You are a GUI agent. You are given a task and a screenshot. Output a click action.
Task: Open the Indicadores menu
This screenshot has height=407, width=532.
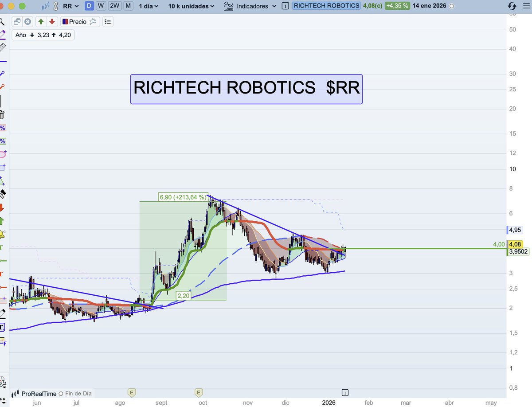252,6
